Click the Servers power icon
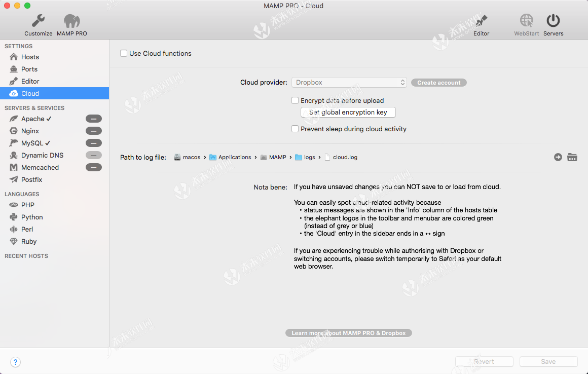Screen dimensions: 588x374 tap(553, 21)
